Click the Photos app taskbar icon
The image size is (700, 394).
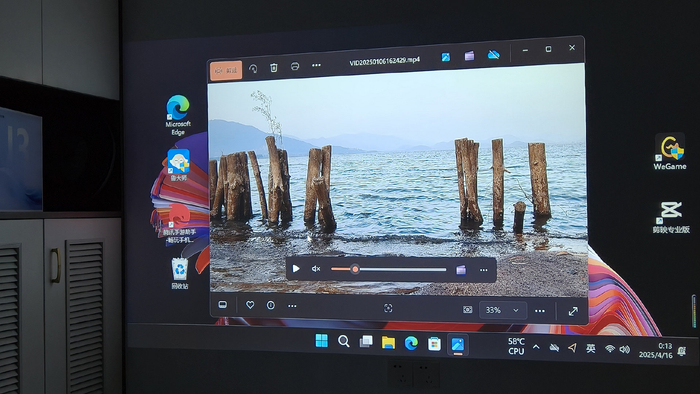click(458, 344)
